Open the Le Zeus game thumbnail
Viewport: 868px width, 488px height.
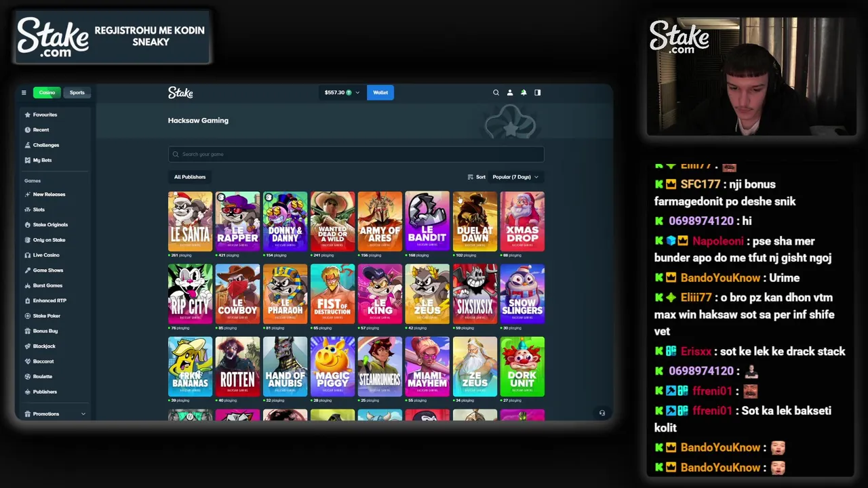427,293
